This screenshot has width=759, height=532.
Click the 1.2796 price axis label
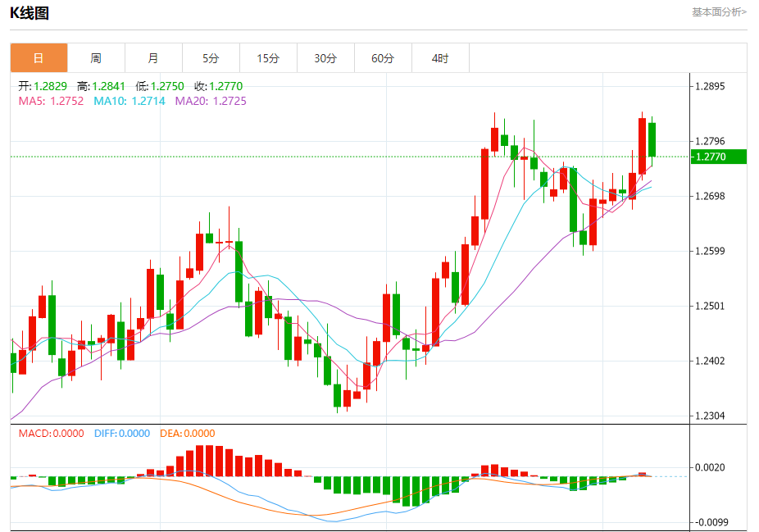coord(710,141)
